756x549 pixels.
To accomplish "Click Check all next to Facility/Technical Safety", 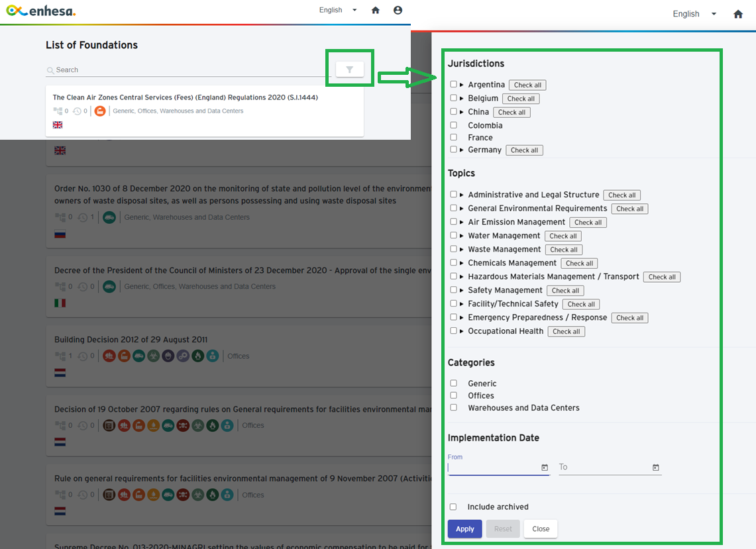I will [x=581, y=304].
